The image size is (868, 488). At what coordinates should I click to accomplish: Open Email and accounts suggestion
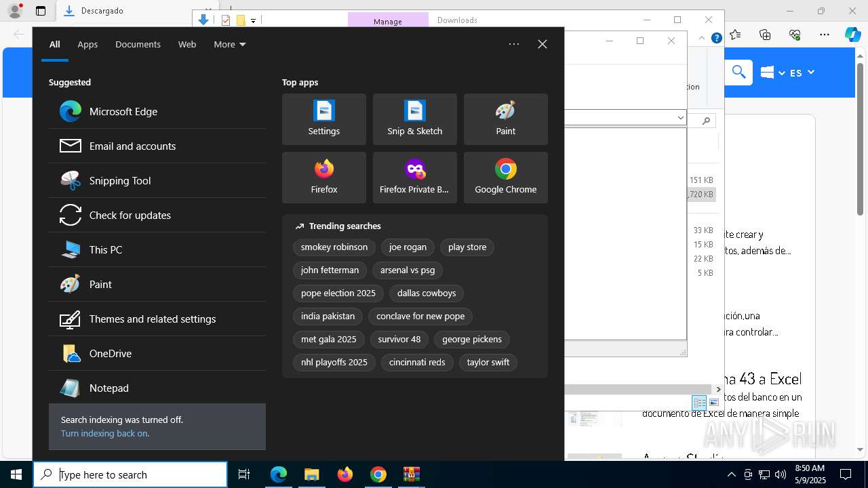[x=157, y=146]
